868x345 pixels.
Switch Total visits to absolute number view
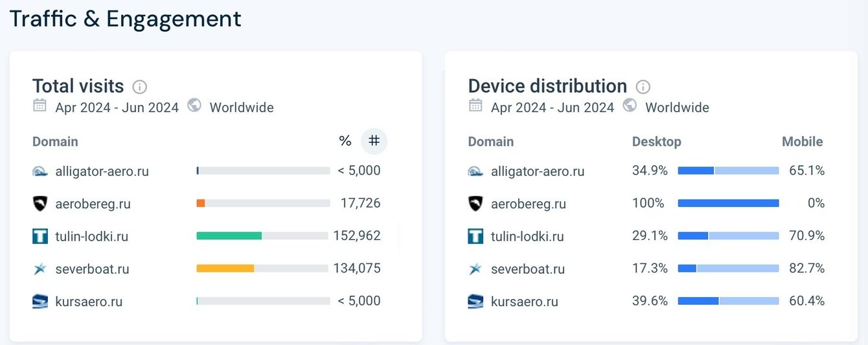pos(374,141)
